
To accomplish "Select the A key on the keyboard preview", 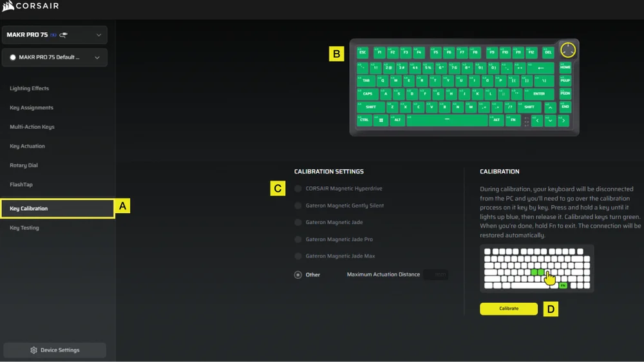I will 386,94.
